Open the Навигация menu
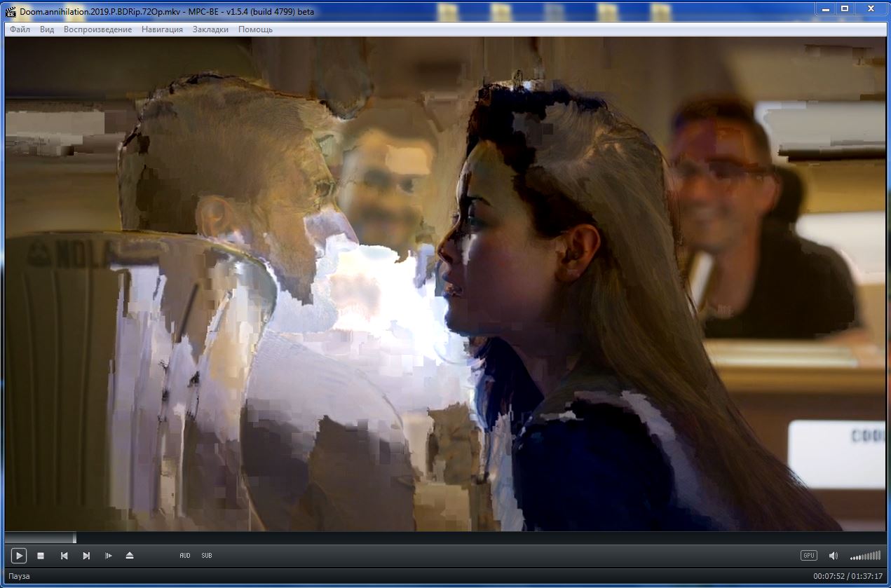 pos(162,29)
